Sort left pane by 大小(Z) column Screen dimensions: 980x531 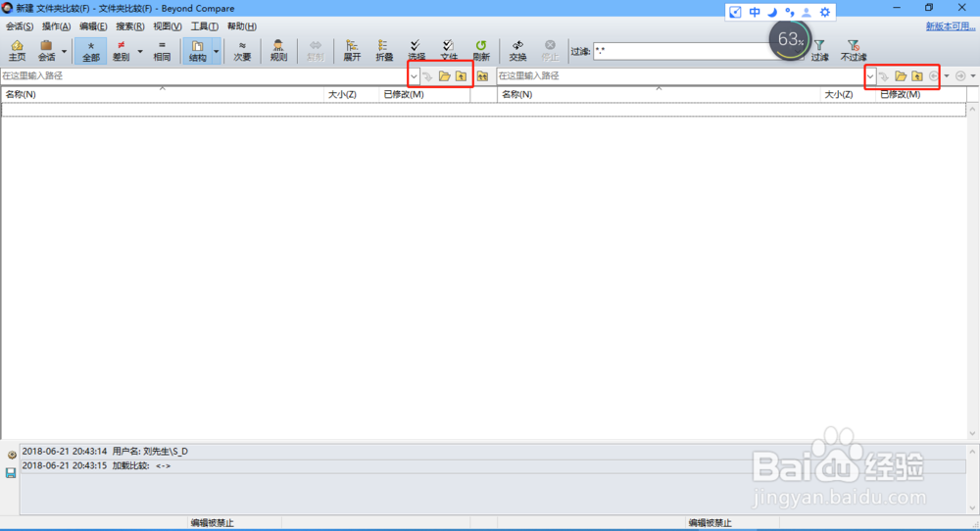click(x=351, y=94)
